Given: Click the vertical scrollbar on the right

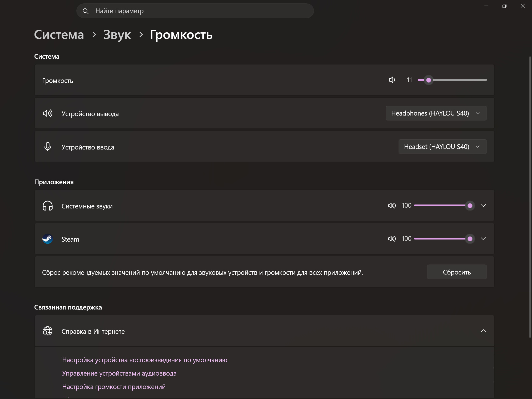Looking at the screenshot, I should (x=530, y=197).
